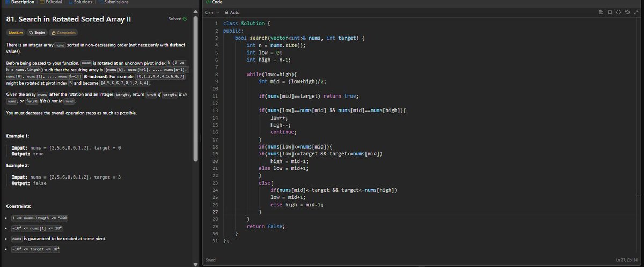Click the return false; line
This screenshot has height=267, width=644.
[266, 226]
